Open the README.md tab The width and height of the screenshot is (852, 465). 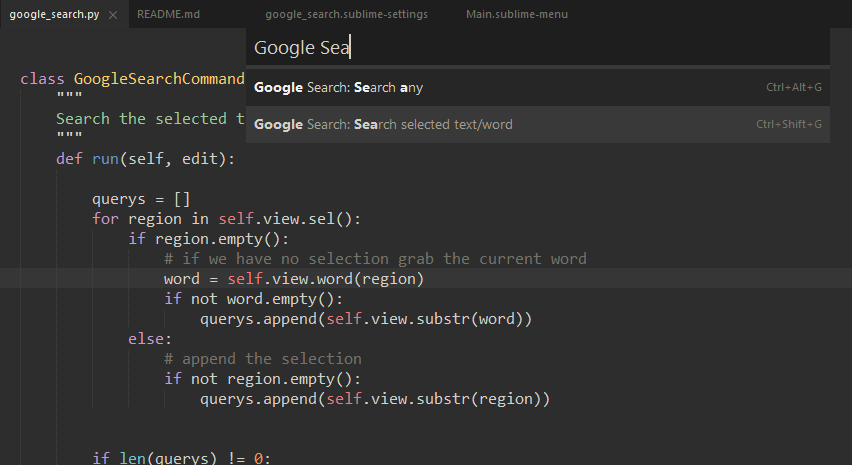[168, 14]
